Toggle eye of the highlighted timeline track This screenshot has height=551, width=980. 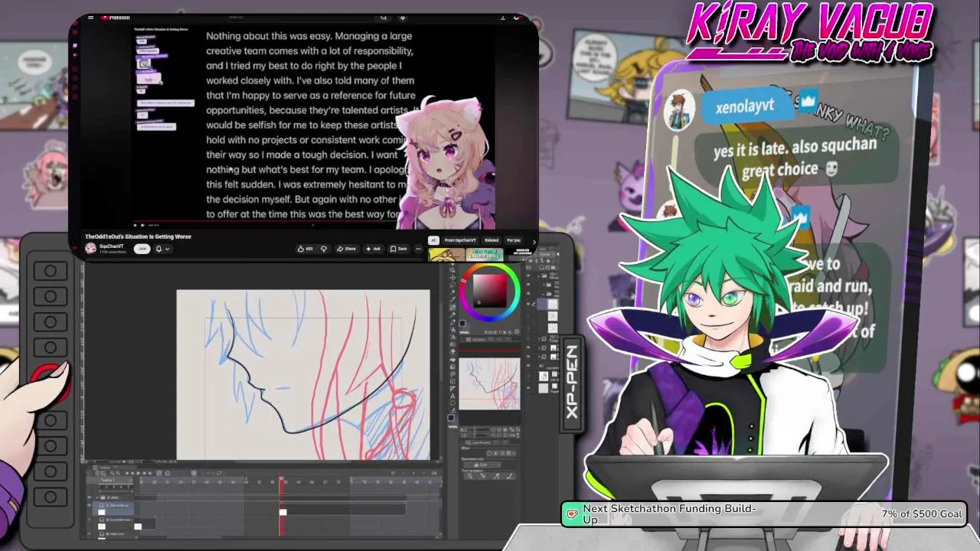[89, 504]
